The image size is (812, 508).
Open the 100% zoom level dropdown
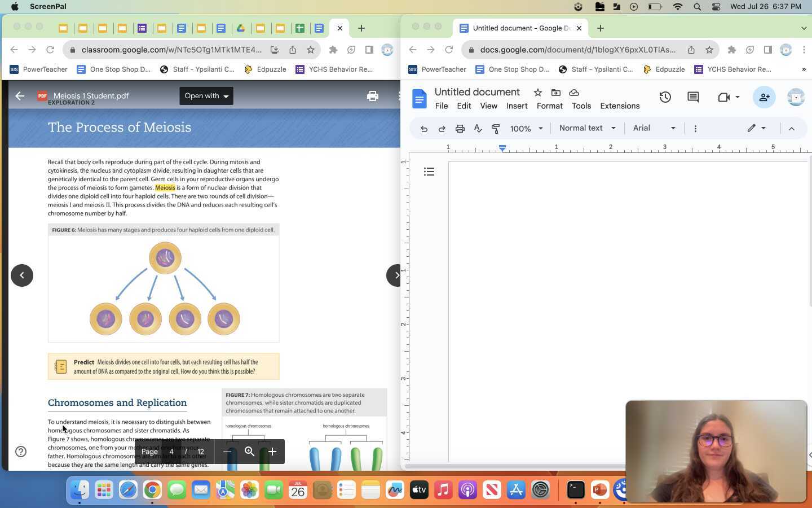(526, 129)
